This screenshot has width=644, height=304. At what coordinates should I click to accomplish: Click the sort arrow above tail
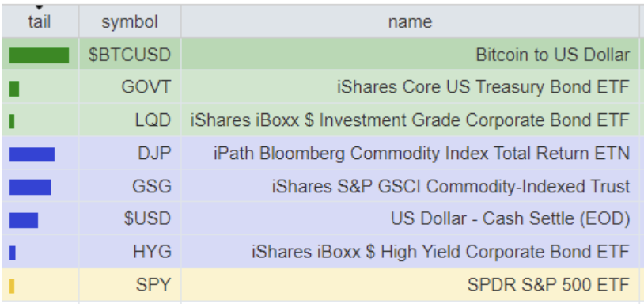(39, 7)
